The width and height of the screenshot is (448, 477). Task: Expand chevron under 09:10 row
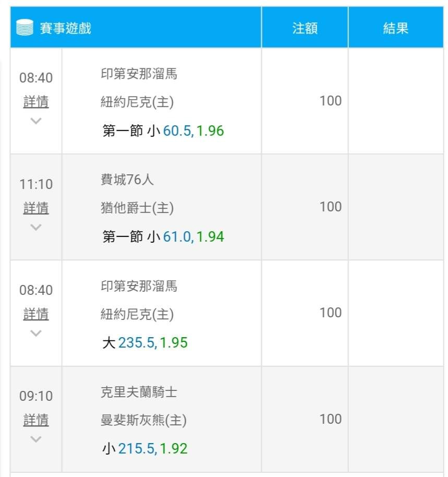36,439
